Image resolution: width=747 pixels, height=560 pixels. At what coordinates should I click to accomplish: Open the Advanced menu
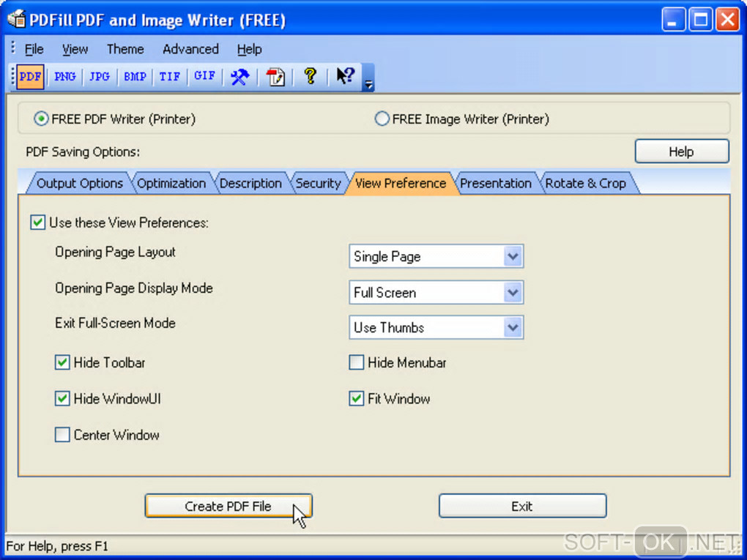190,49
